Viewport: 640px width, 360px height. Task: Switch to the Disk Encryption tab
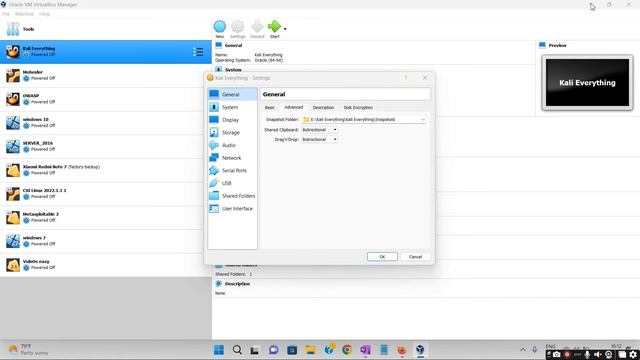coord(358,107)
